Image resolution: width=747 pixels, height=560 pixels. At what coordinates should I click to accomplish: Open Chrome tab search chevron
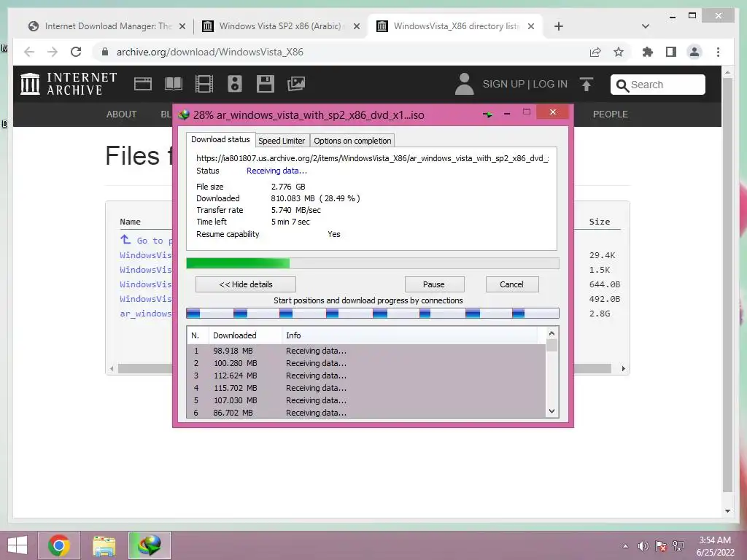(x=646, y=26)
